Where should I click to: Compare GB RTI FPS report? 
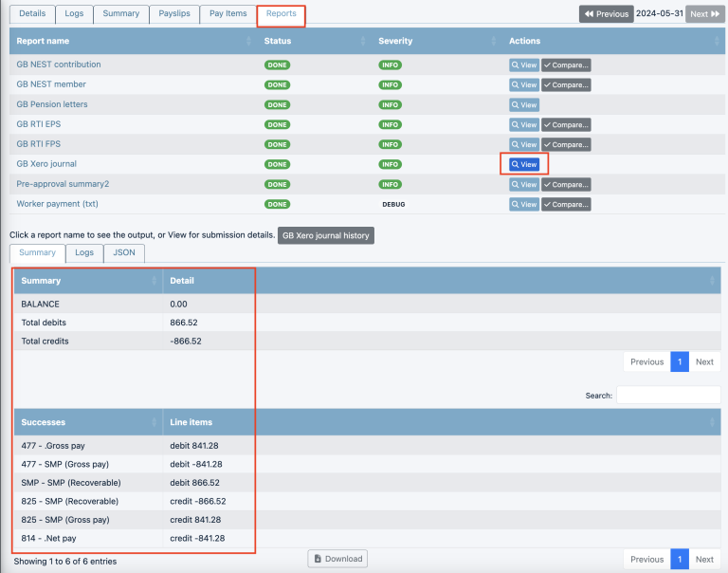[x=566, y=144]
